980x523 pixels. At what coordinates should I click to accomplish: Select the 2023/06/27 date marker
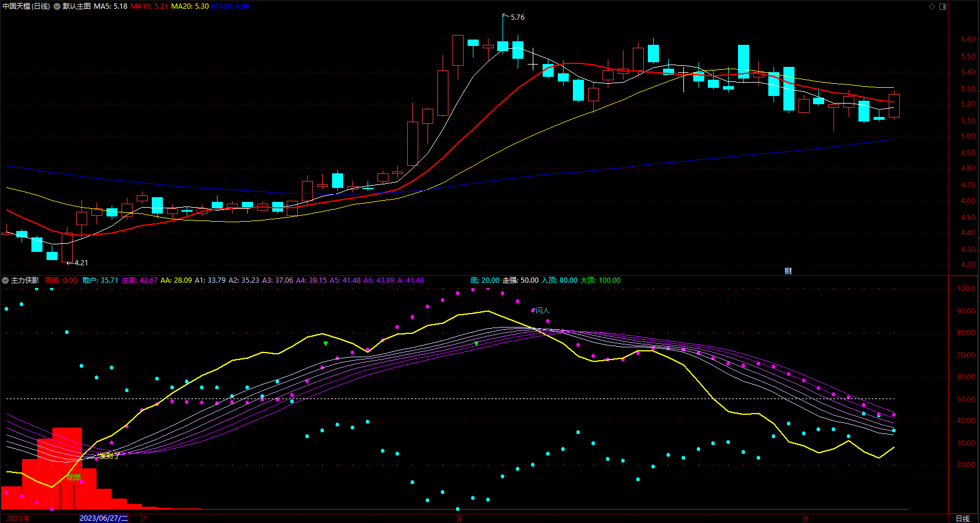(x=104, y=518)
